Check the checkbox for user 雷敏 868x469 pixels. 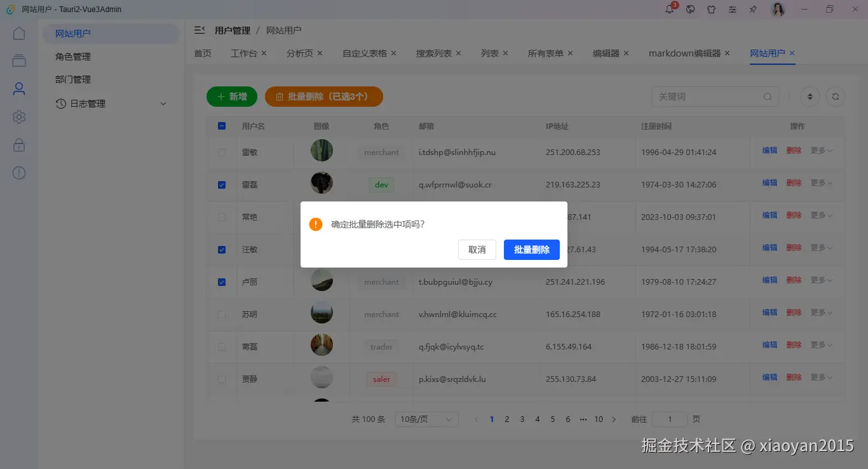pyautogui.click(x=221, y=152)
